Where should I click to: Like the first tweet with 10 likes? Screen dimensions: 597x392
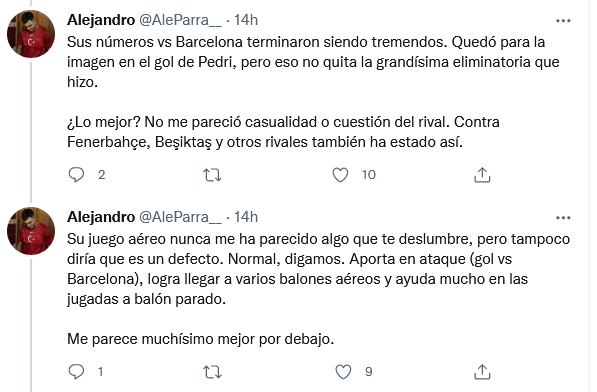click(340, 175)
